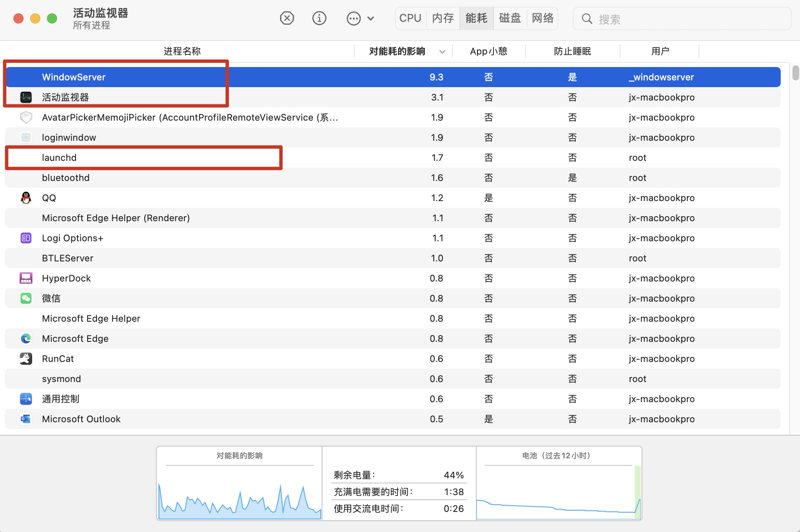
Task: Click the stop process X icon
Action: [287, 18]
